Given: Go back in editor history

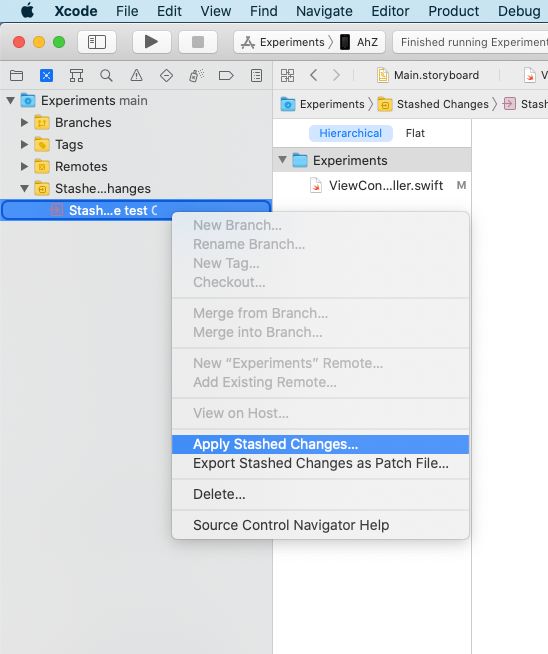Looking at the screenshot, I should click(x=314, y=75).
